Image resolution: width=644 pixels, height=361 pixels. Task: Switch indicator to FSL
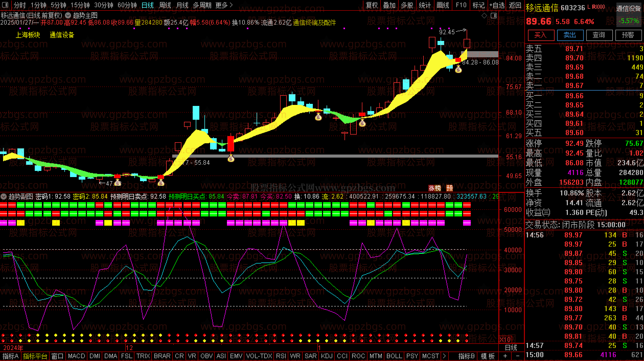click(127, 356)
